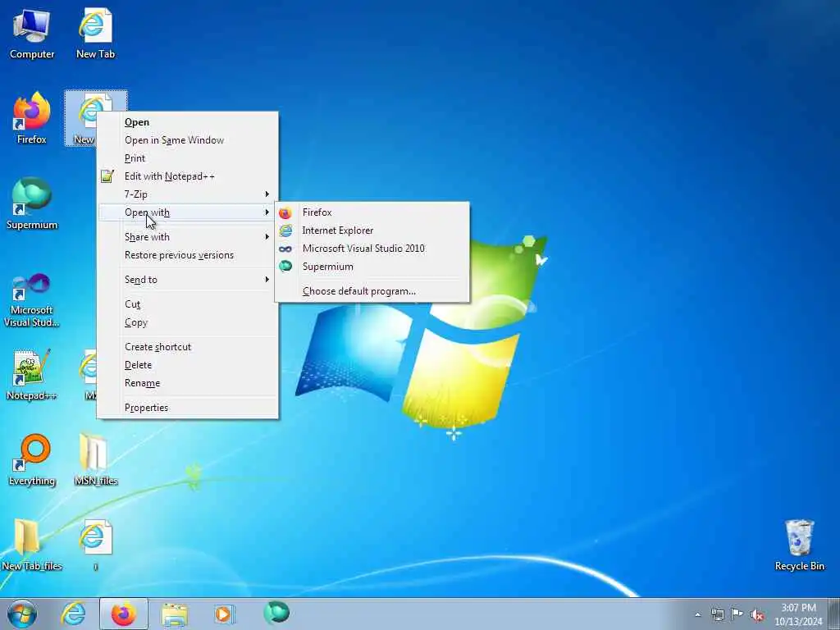The image size is (840, 630).
Task: Open the Action Center flag icon
Action: click(737, 614)
